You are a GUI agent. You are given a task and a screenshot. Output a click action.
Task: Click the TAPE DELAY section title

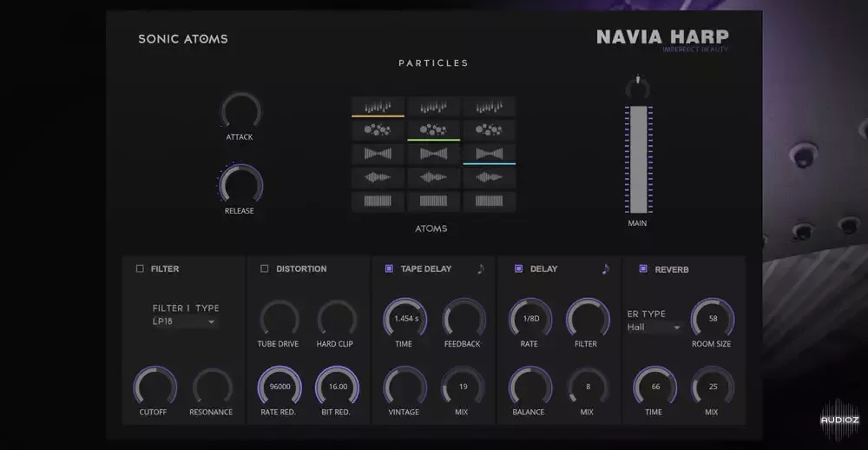(426, 268)
